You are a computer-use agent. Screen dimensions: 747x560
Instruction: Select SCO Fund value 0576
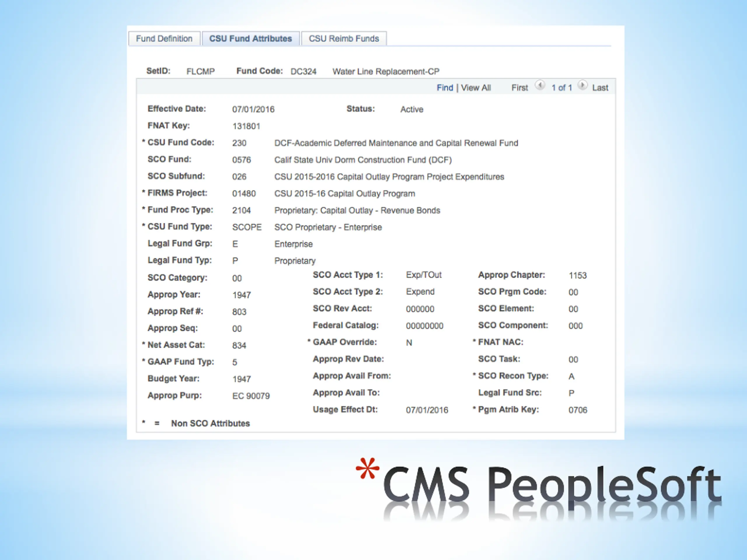click(x=241, y=160)
